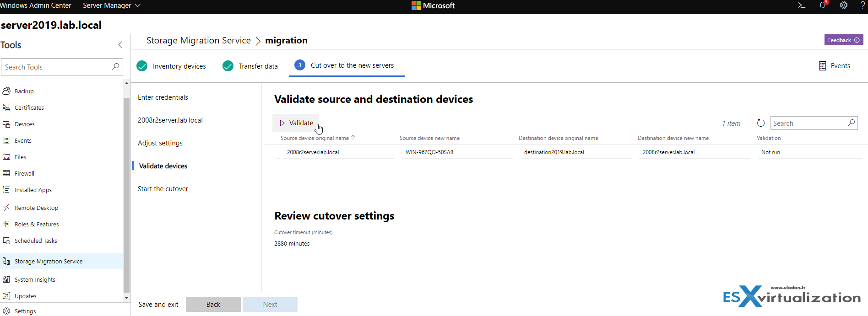
Task: Open Enter credentials section
Action: click(x=163, y=97)
